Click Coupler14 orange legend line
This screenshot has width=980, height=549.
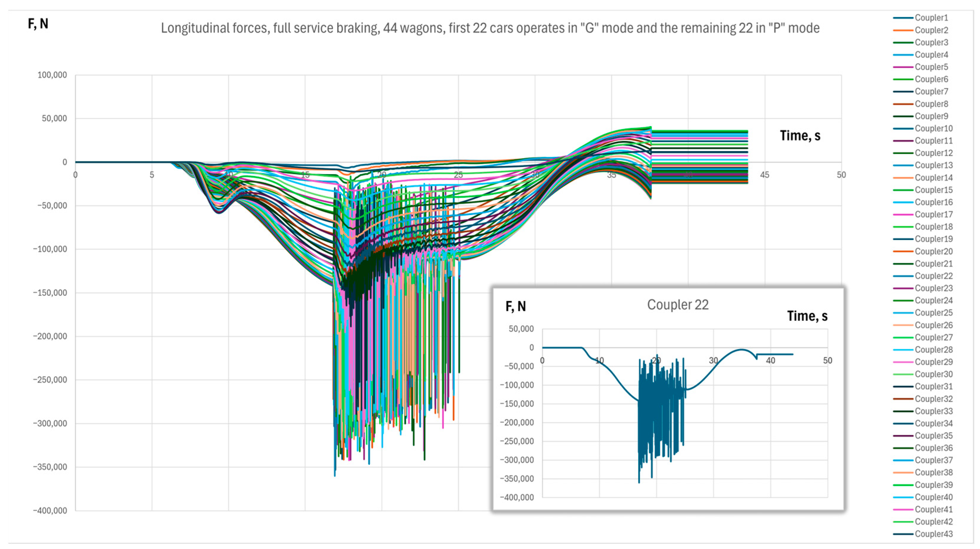903,178
